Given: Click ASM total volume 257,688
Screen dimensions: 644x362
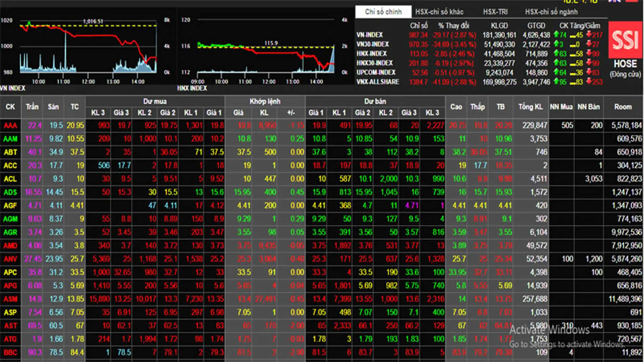Looking at the screenshot, I should [x=535, y=299].
